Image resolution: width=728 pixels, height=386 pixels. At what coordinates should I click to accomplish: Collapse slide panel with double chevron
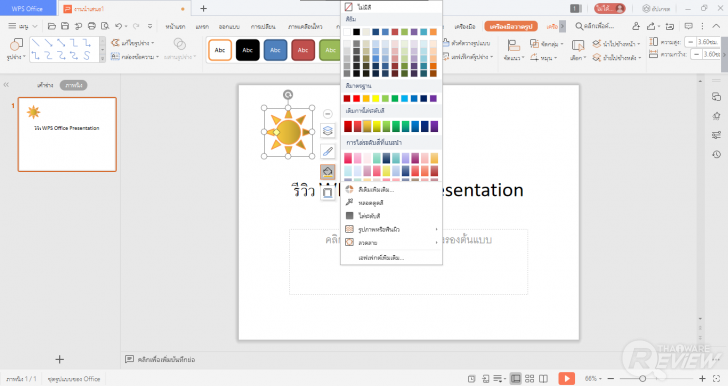[x=6, y=85]
